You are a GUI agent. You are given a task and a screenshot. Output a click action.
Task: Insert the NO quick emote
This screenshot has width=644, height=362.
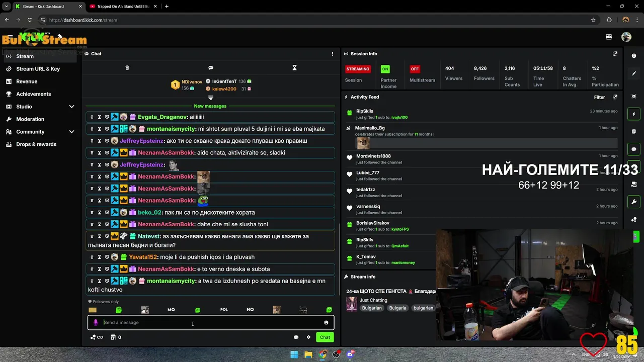250,310
